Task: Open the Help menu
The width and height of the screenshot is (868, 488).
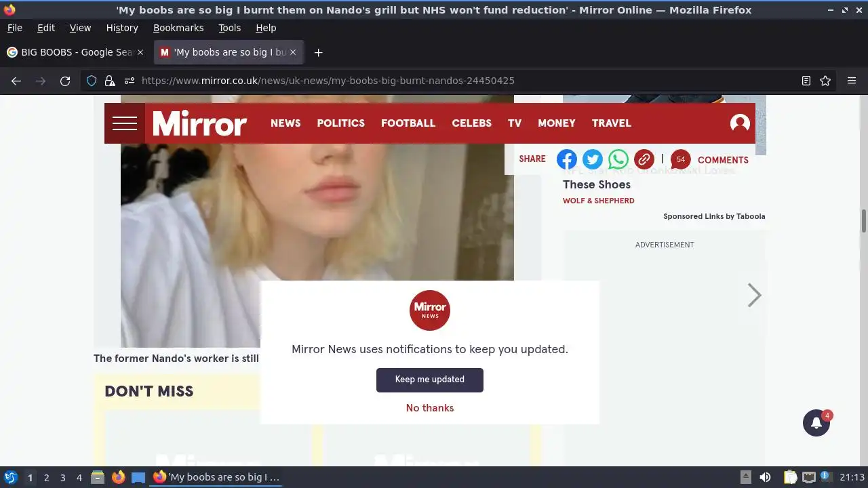Action: pyautogui.click(x=266, y=28)
